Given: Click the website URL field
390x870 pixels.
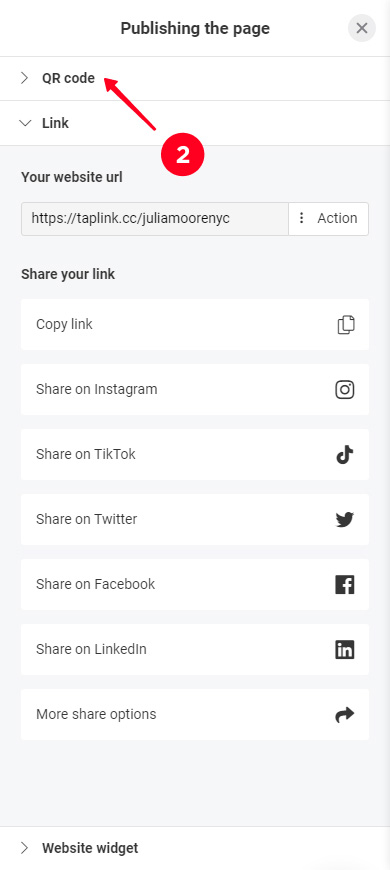Looking at the screenshot, I should click(x=155, y=219).
